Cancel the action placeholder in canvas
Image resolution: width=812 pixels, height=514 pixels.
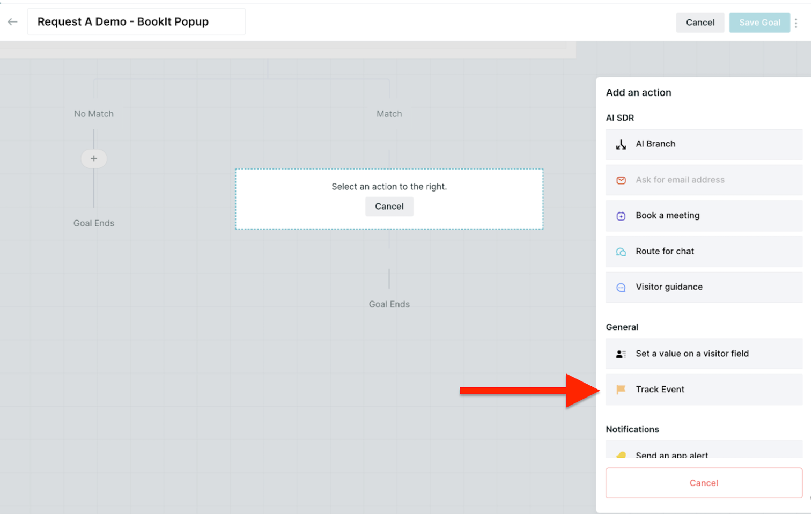[389, 207]
